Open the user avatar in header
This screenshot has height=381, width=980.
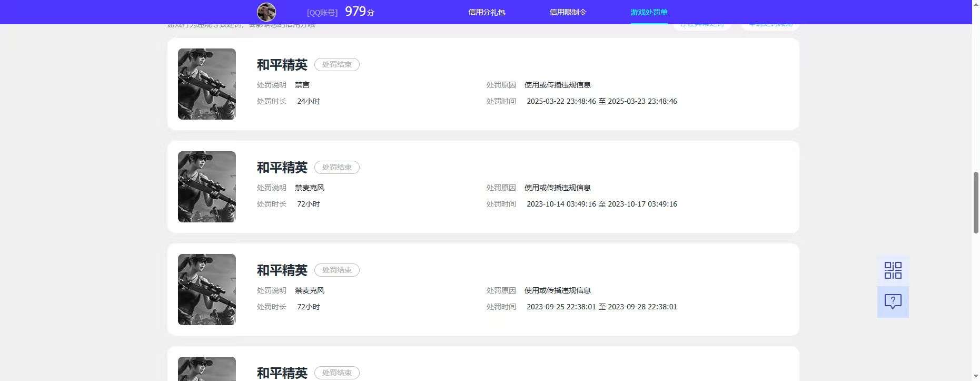coord(266,12)
